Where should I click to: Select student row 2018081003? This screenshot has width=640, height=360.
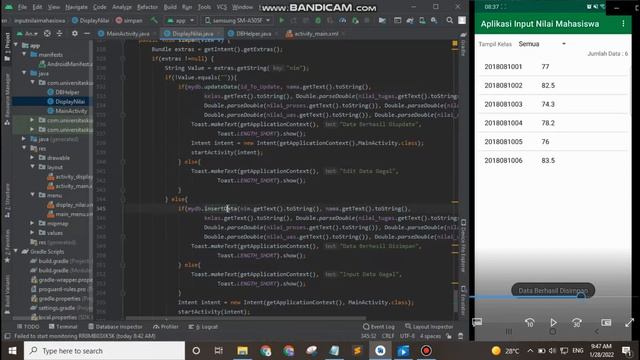pyautogui.click(x=553, y=104)
